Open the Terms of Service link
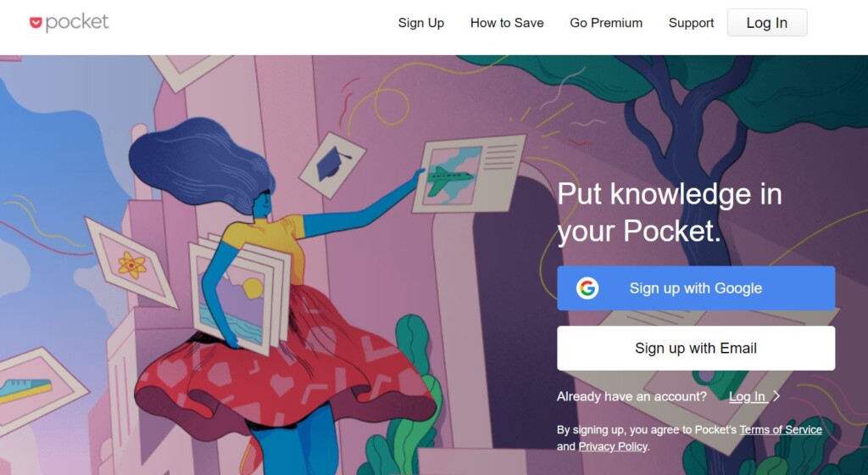868x475 pixels. [781, 429]
